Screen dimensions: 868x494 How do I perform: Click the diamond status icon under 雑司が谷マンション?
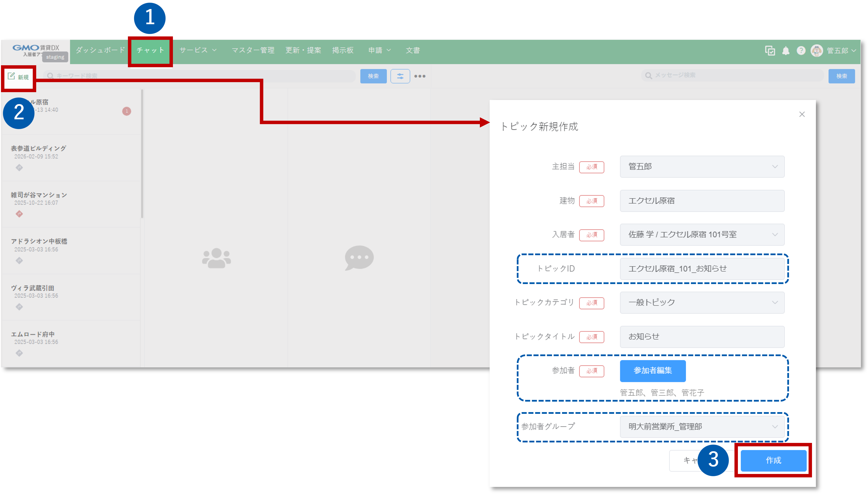click(19, 214)
